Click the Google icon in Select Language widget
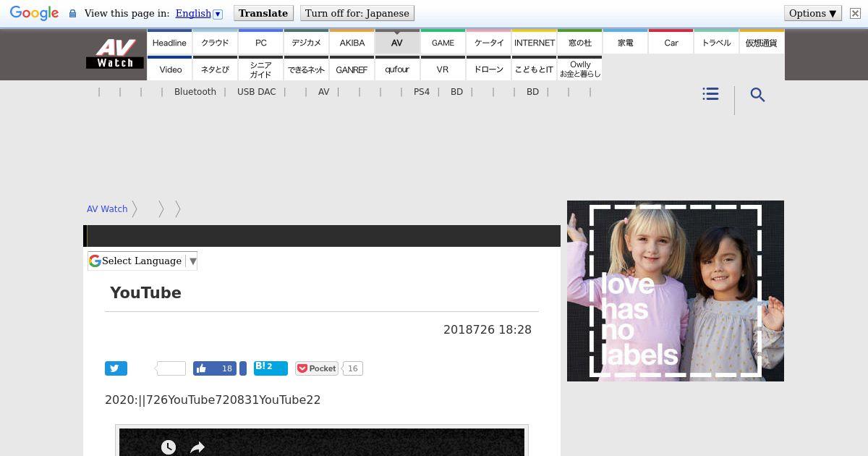868x456 pixels. (95, 261)
